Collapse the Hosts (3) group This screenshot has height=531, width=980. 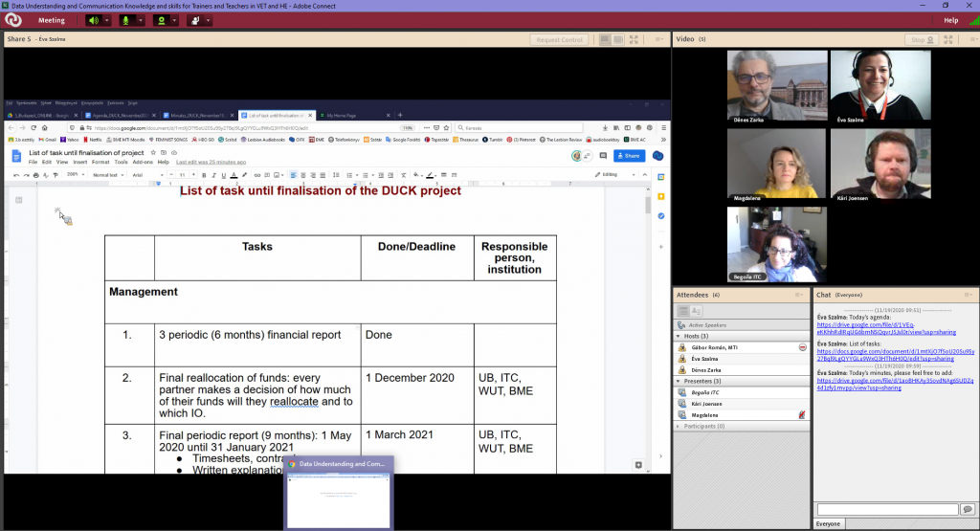click(679, 336)
